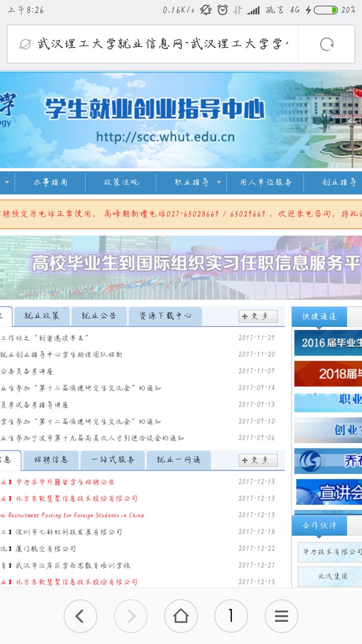
Task: Tap the browser back arrow button
Action: coord(80,615)
